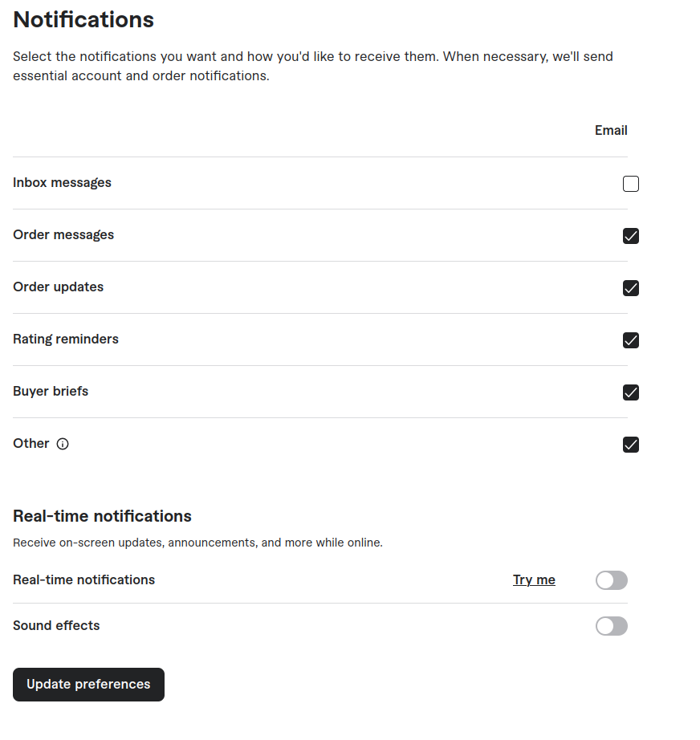
Task: Turn on the Real-time notifications switch
Action: tap(611, 580)
